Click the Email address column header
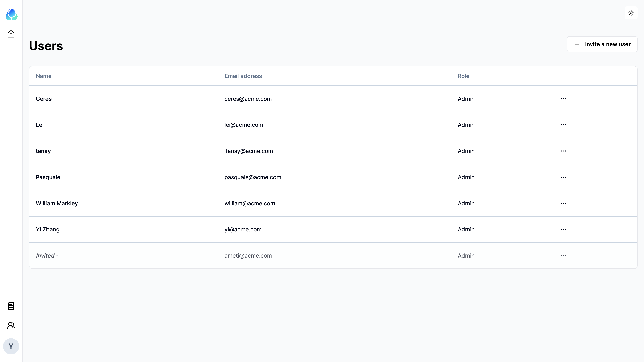 [243, 76]
